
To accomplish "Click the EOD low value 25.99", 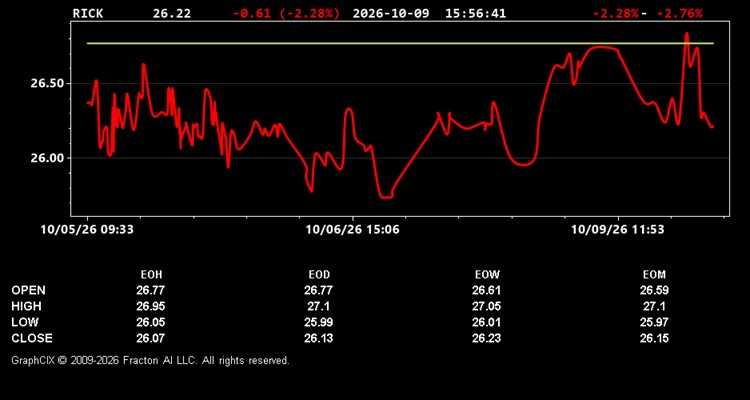I will coord(319,322).
